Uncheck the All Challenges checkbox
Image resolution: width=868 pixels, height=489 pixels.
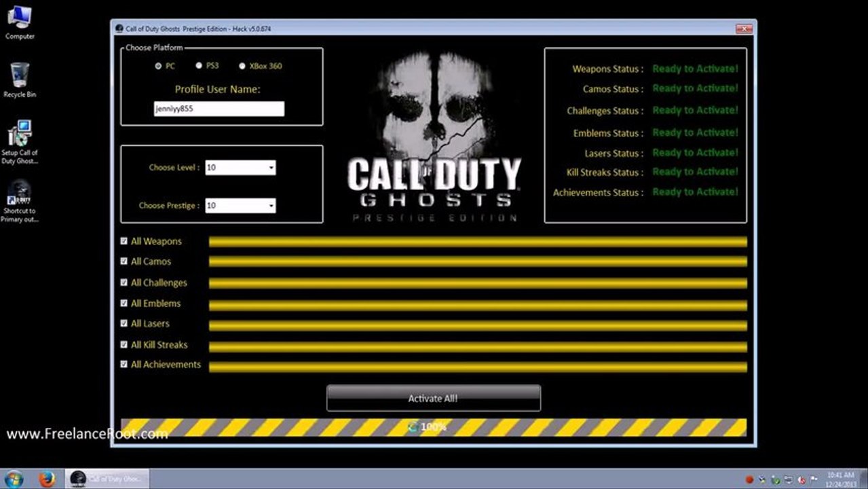pos(124,283)
